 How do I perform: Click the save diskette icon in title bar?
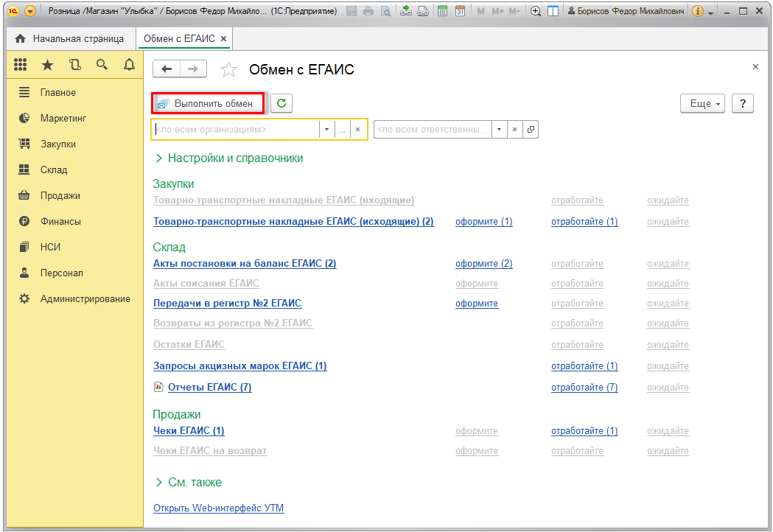point(351,11)
